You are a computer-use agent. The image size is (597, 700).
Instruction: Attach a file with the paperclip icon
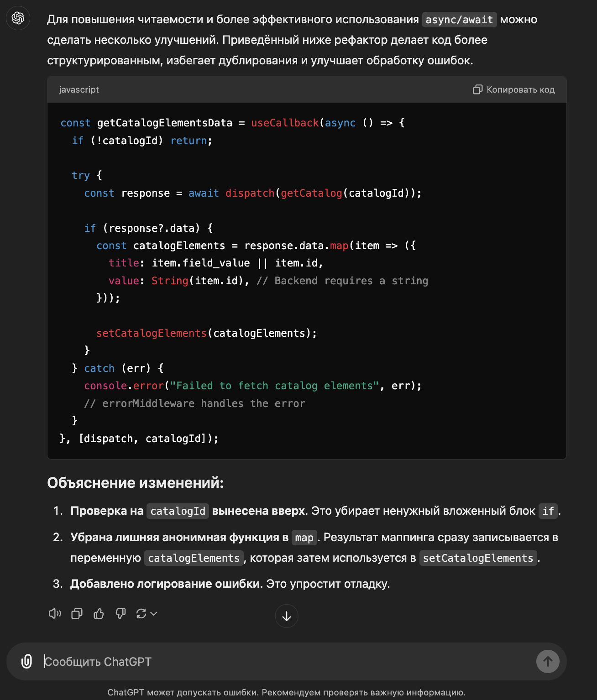point(27,661)
